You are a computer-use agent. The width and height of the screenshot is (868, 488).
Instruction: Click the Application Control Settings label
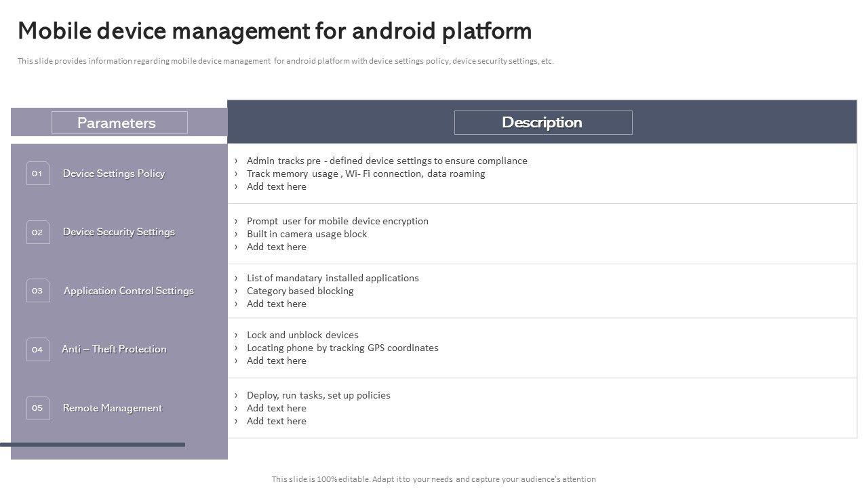click(x=128, y=291)
